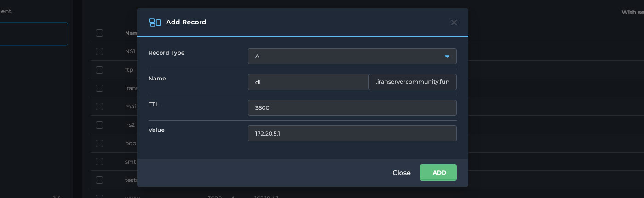This screenshot has height=198, width=644.
Task: Close the Add Record dialog with X
Action: coord(454,23)
